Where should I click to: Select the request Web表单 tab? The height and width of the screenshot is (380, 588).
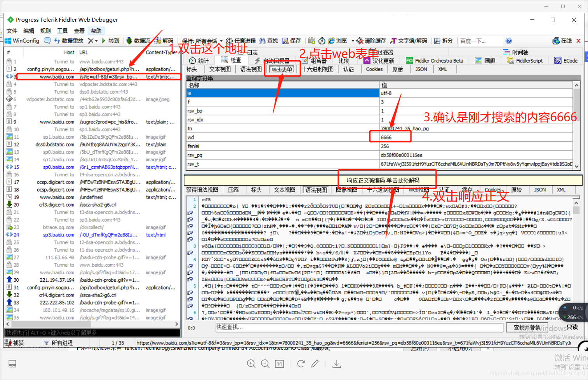pos(282,69)
